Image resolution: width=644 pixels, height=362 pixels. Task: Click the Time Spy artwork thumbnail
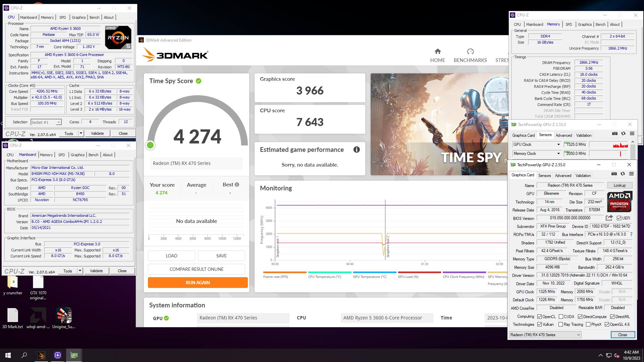point(439,124)
